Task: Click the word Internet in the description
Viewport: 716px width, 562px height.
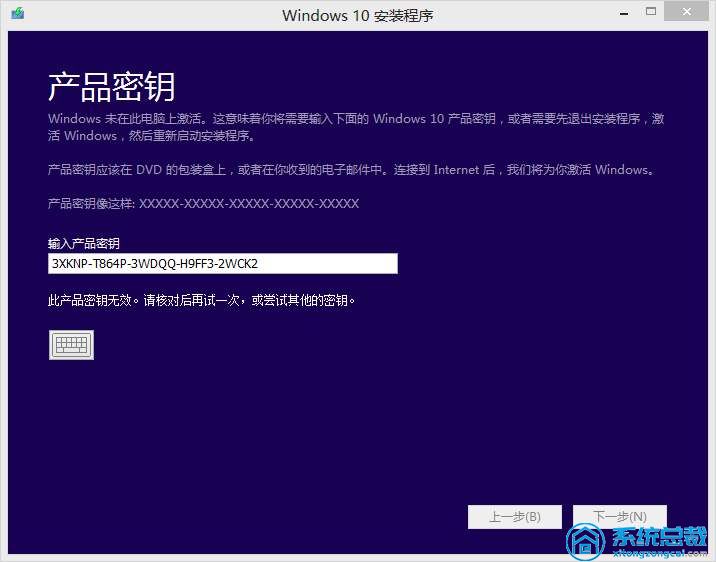Action: (x=461, y=170)
